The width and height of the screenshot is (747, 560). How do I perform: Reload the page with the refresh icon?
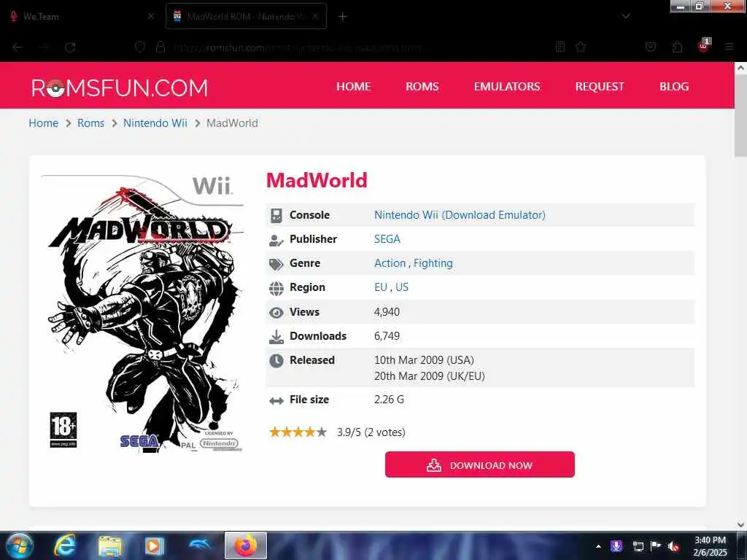pos(70,47)
